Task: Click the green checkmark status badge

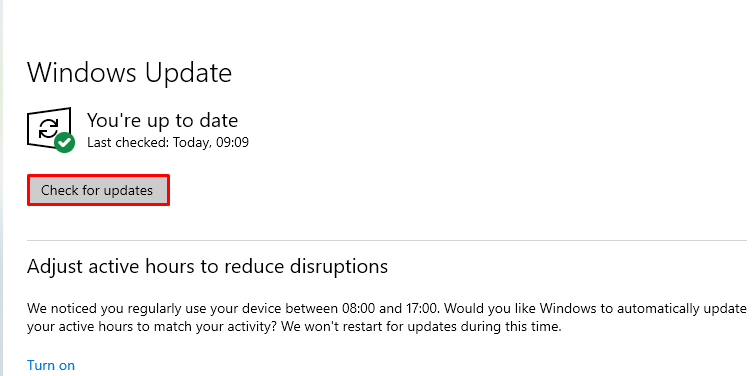Action: (x=64, y=143)
